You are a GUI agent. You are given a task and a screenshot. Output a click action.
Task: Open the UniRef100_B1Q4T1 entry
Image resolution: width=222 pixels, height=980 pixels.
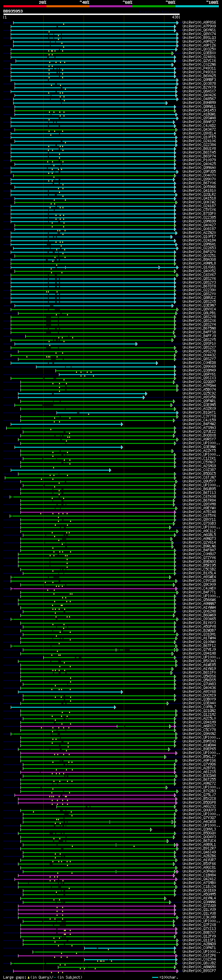[x=199, y=413]
